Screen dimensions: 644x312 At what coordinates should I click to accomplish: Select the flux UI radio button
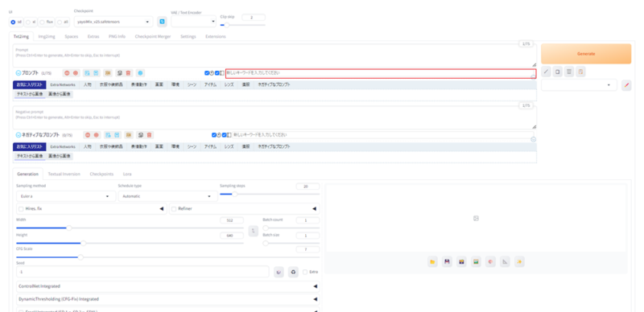[43, 22]
